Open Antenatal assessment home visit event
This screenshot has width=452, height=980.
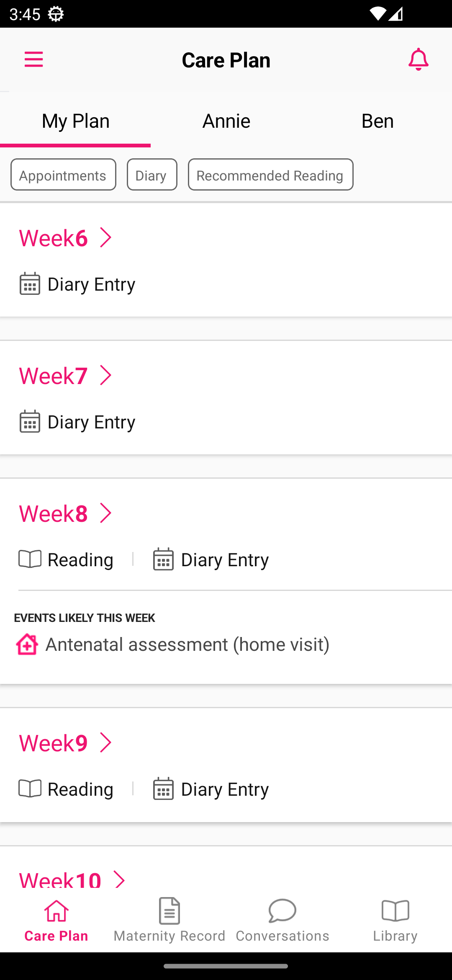pyautogui.click(x=187, y=644)
